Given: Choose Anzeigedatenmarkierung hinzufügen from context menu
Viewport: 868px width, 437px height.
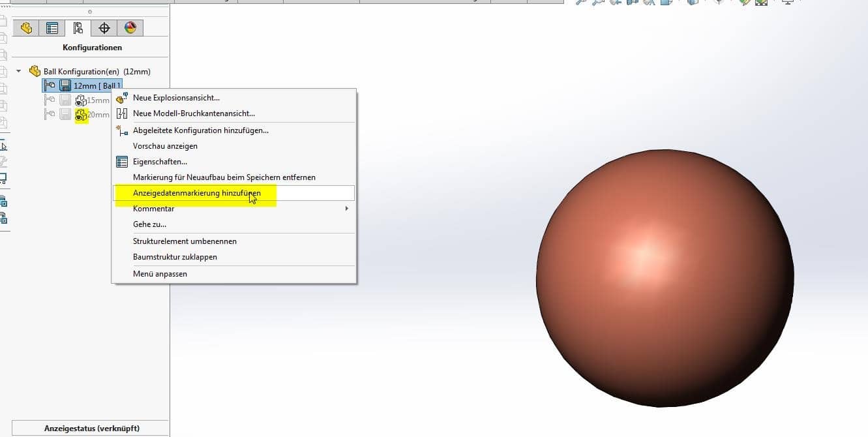Looking at the screenshot, I should tap(196, 193).
